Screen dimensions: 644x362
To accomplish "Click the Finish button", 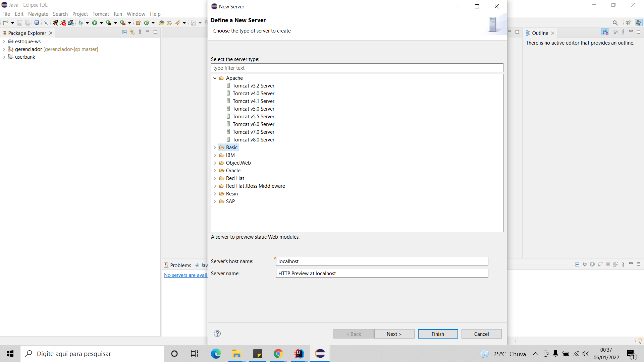I will pos(438,334).
